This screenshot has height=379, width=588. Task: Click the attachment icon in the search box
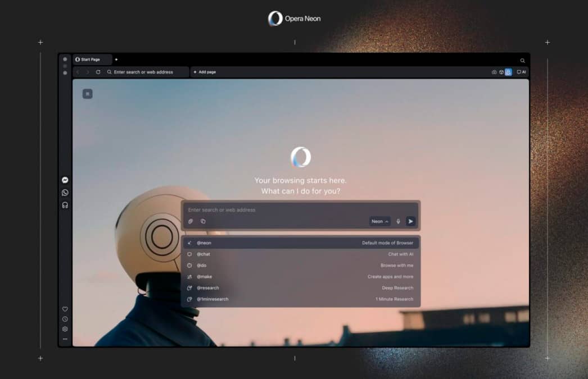point(190,221)
